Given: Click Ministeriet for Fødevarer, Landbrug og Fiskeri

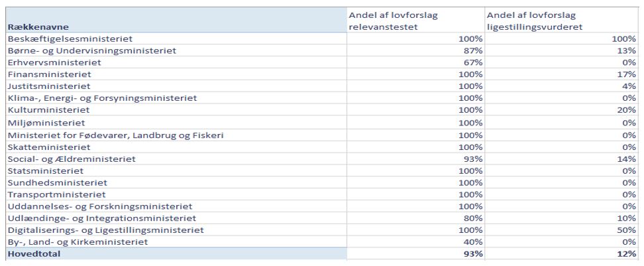Looking at the screenshot, I should click(x=115, y=135).
